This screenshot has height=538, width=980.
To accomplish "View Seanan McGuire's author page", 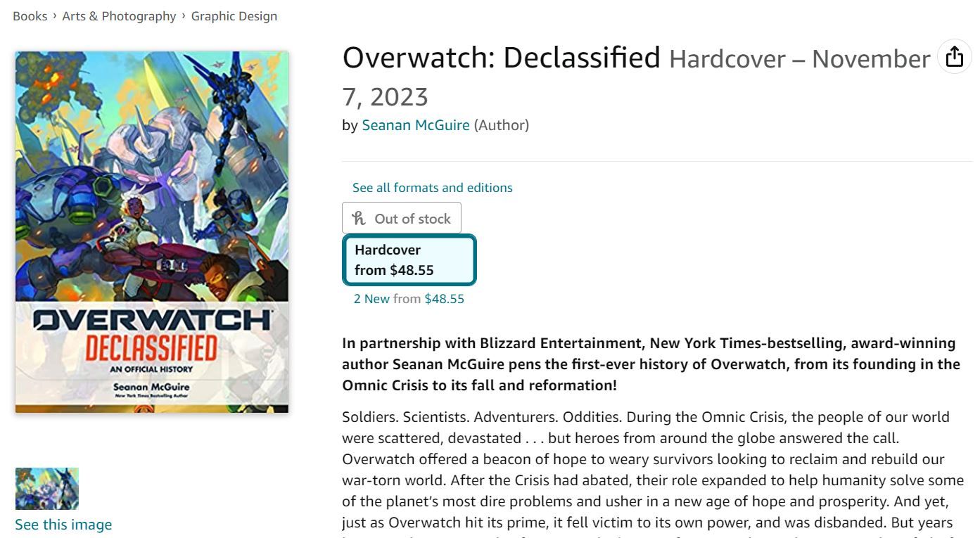I will (415, 124).
